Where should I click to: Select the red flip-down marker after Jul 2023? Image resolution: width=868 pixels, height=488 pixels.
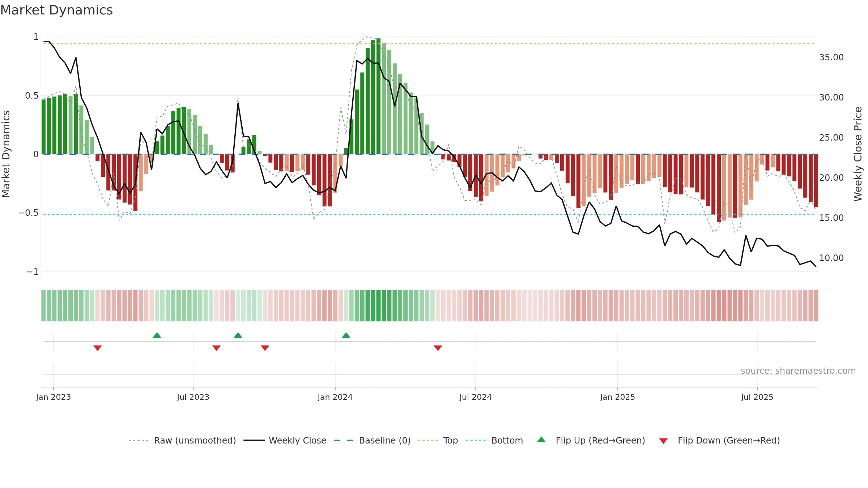[216, 348]
